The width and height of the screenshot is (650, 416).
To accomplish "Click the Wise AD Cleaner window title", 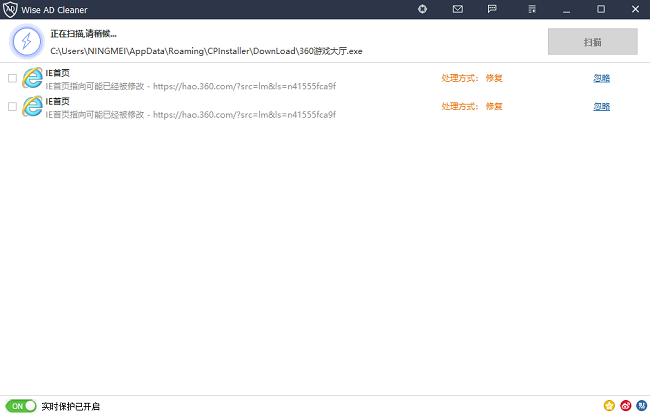I will (x=54, y=10).
